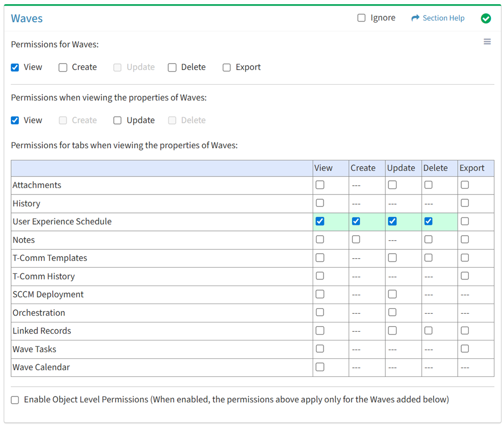The image size is (504, 425).
Task: Check View for Wave Calendar
Action: pos(320,367)
